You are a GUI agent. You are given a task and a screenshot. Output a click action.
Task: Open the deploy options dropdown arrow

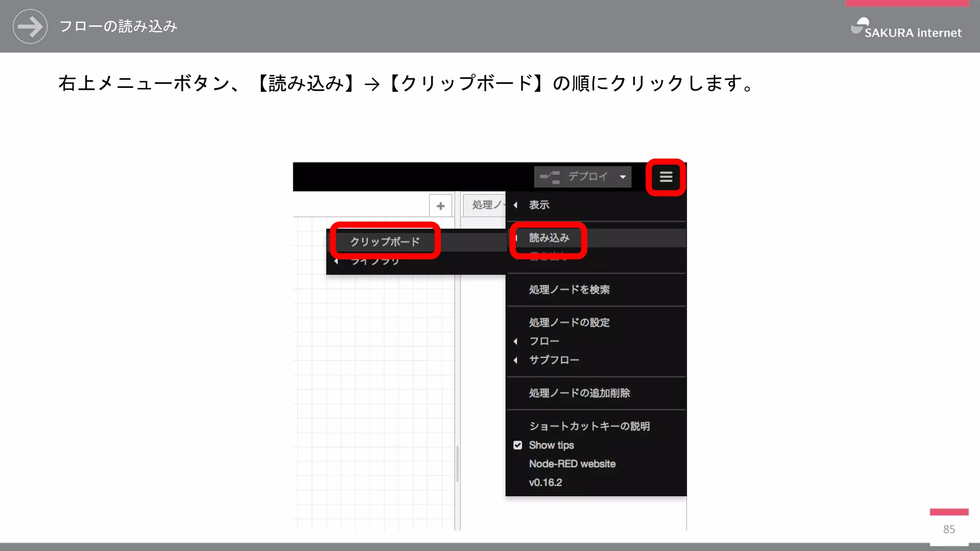[x=623, y=177]
